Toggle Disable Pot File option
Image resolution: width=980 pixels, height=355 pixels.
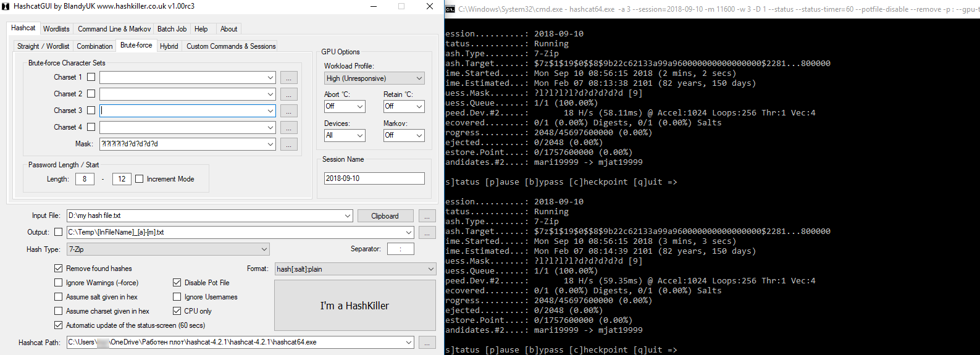tap(177, 283)
